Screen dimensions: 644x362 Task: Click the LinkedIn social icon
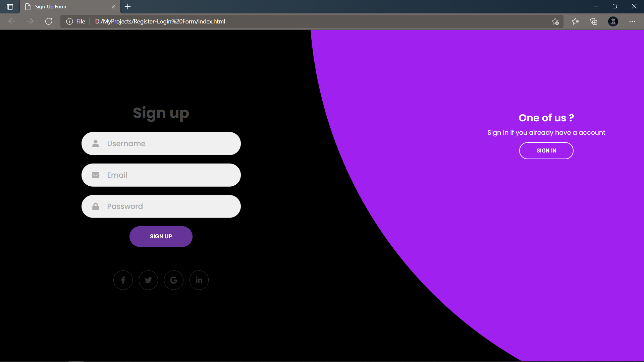pyautogui.click(x=199, y=280)
